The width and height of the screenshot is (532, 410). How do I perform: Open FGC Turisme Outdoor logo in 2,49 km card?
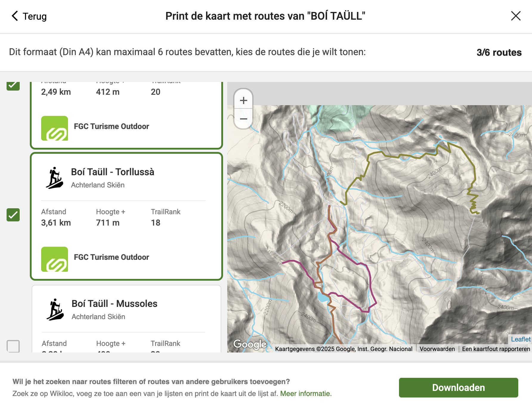[55, 128]
